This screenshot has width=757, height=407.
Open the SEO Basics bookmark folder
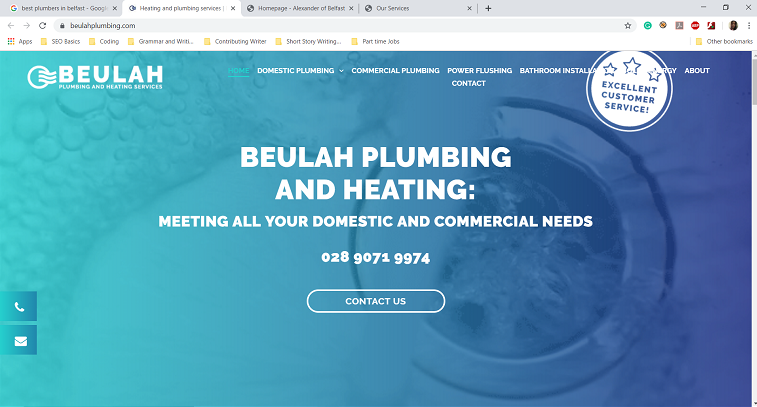tap(61, 42)
